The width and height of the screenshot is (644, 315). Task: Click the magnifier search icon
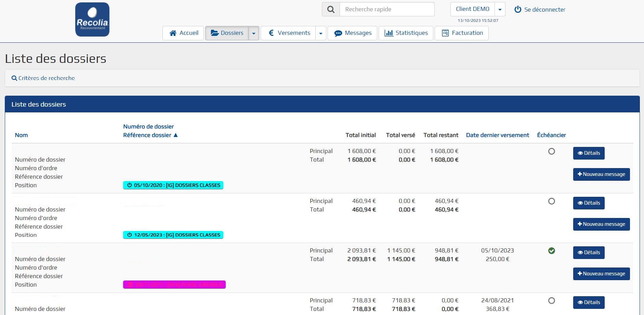pos(331,9)
